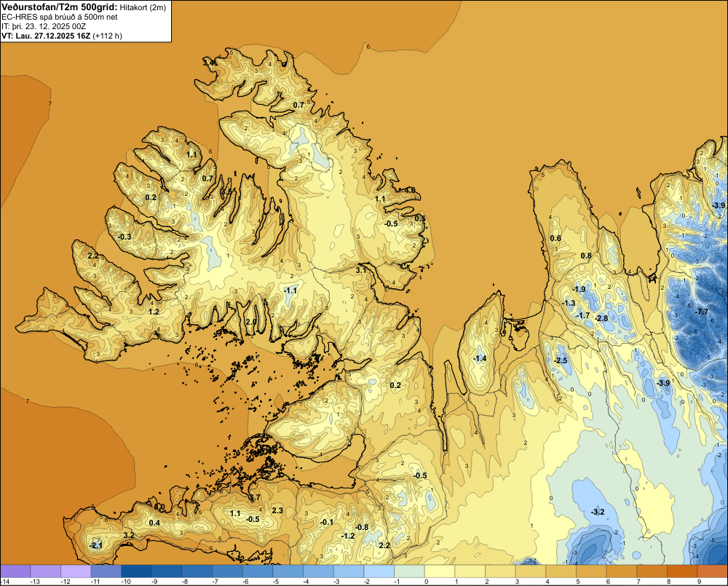The image size is (728, 586).
Task: Click the '-2.8' temperature value
Action: (x=601, y=318)
